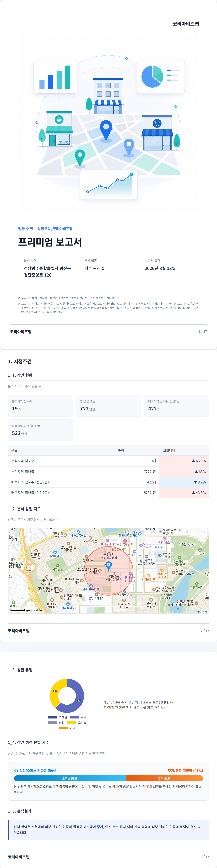Image resolution: width=217 pixels, height=868 pixels.
Task: Click the coffee shop illustration
Action: [59, 129]
